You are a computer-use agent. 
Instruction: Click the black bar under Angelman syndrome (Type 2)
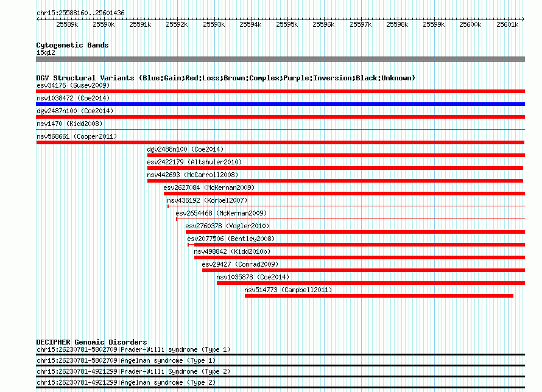click(x=280, y=388)
